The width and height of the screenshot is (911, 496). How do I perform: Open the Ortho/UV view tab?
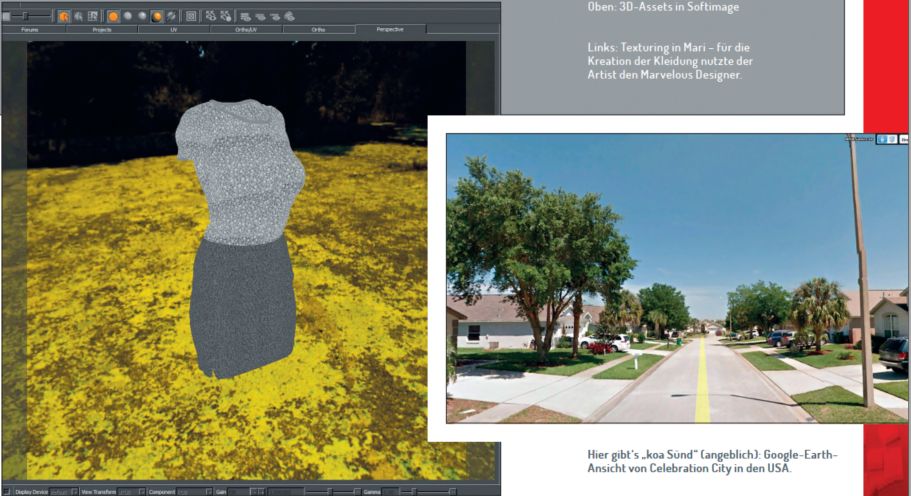(247, 30)
